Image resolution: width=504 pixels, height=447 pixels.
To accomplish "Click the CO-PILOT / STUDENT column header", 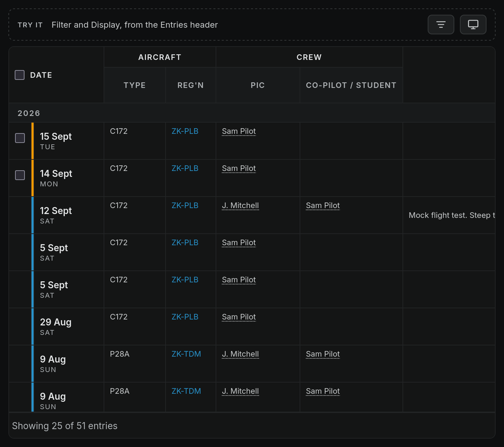I will pyautogui.click(x=351, y=85).
